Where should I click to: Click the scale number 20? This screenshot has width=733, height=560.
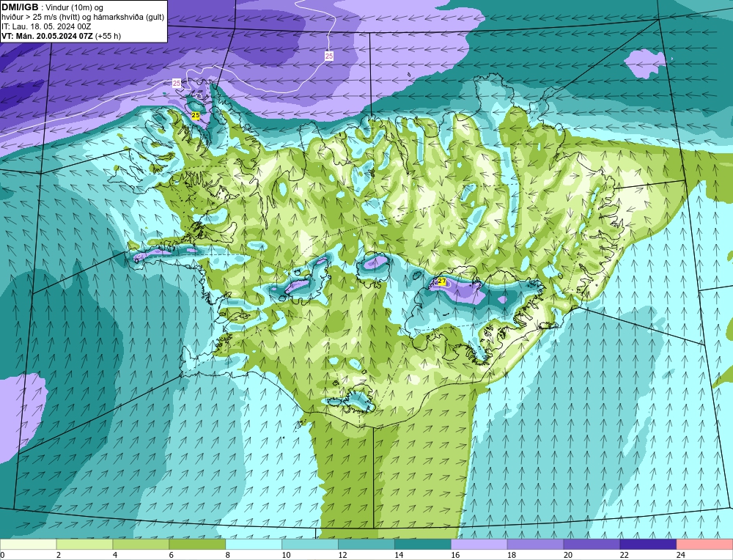tap(568, 555)
